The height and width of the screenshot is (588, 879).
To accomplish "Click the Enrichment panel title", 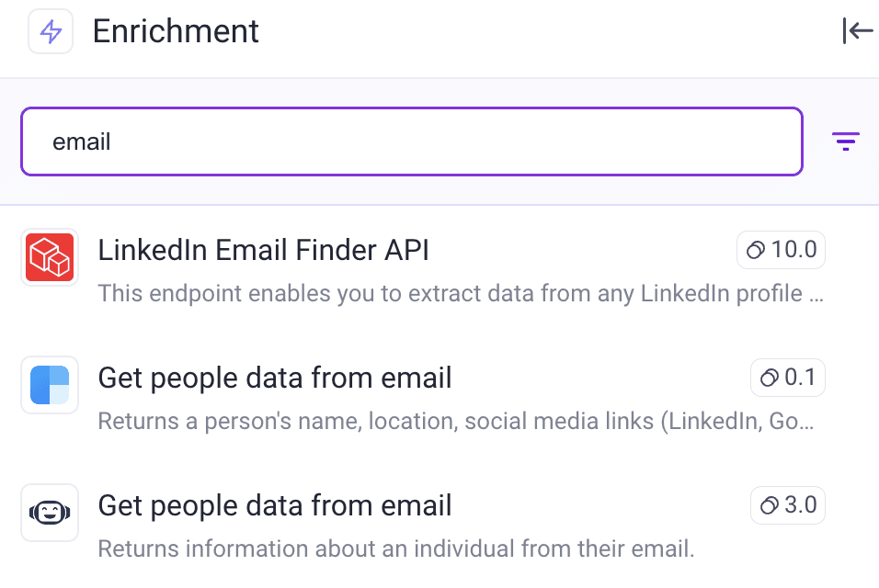I will 176,31.
